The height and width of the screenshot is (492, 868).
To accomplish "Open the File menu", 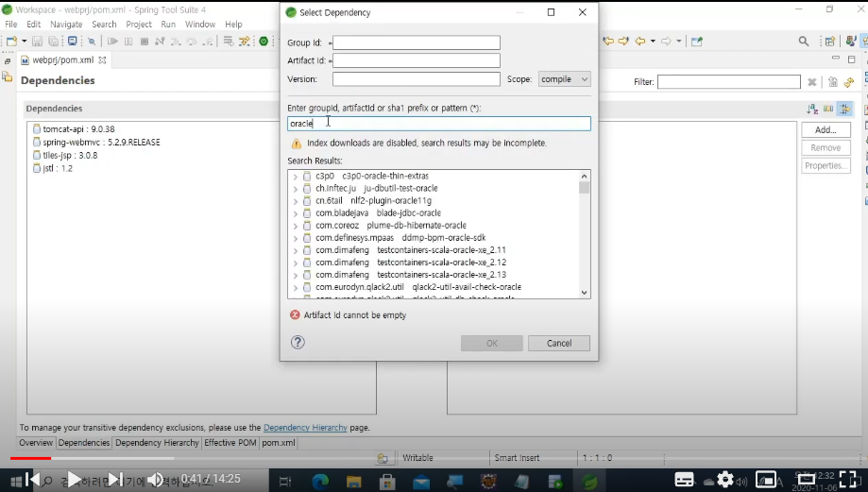I will point(11,25).
